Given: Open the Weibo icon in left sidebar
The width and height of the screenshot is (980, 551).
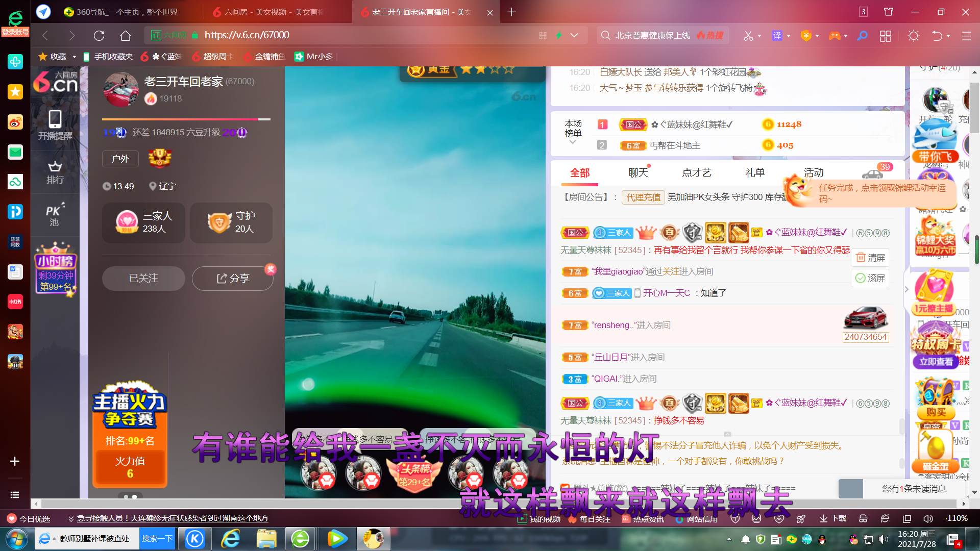Looking at the screenshot, I should tap(15, 122).
